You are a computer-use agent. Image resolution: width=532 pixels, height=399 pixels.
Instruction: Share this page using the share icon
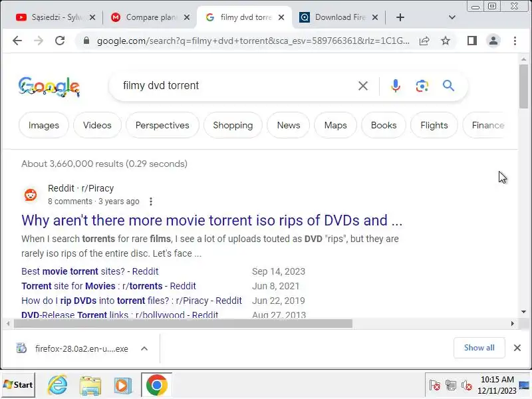click(424, 41)
